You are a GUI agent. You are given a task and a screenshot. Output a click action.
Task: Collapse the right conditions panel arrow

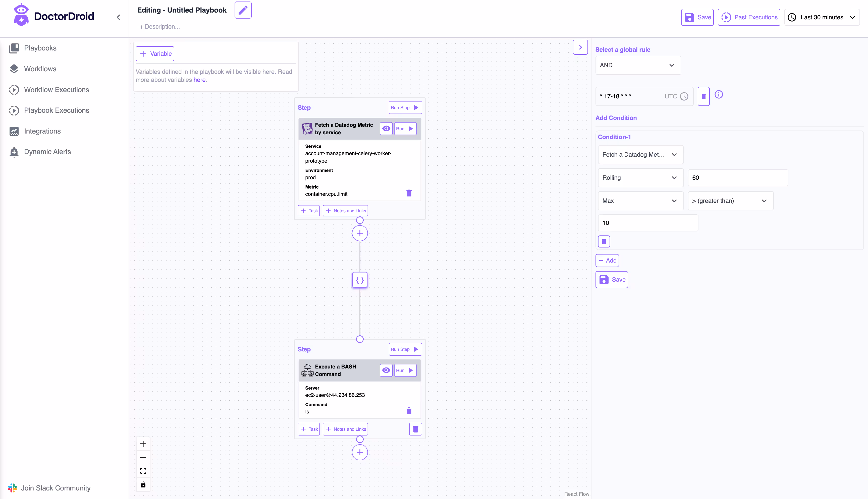[x=580, y=47]
